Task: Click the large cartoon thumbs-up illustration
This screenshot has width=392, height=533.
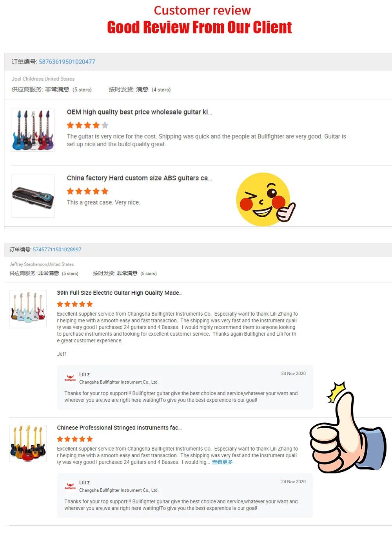Action: [x=348, y=427]
